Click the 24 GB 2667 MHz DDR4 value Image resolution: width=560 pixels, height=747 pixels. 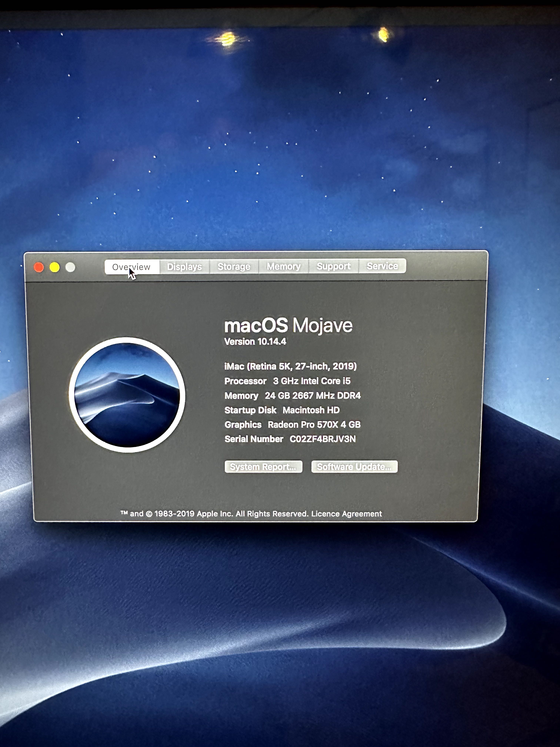313,395
